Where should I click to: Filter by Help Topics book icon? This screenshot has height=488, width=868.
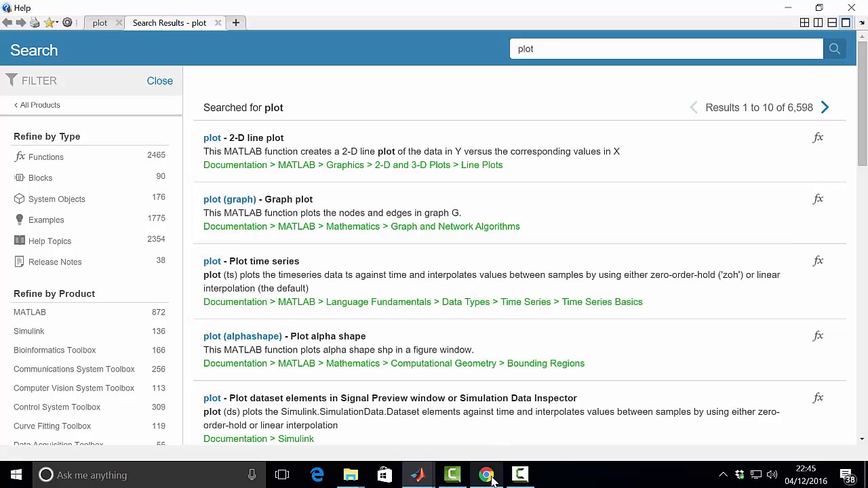coord(19,241)
